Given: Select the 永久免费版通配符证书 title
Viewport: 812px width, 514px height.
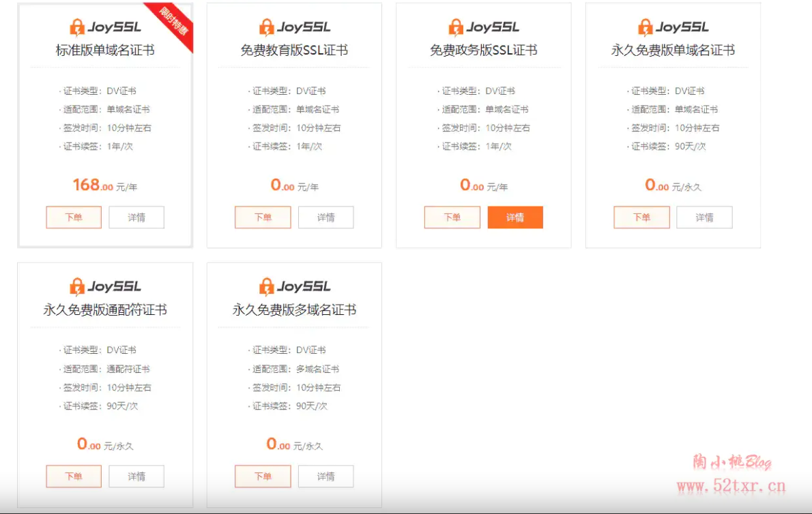Looking at the screenshot, I should click(105, 309).
